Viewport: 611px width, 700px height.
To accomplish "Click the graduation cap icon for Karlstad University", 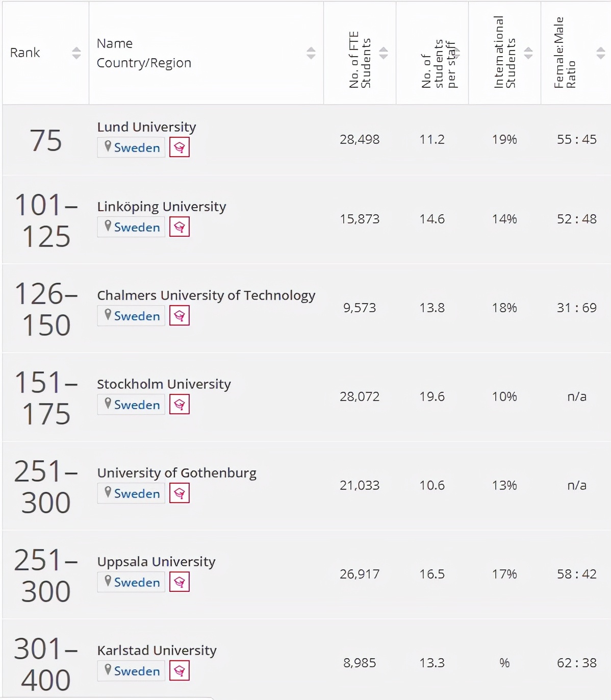I will [x=179, y=671].
